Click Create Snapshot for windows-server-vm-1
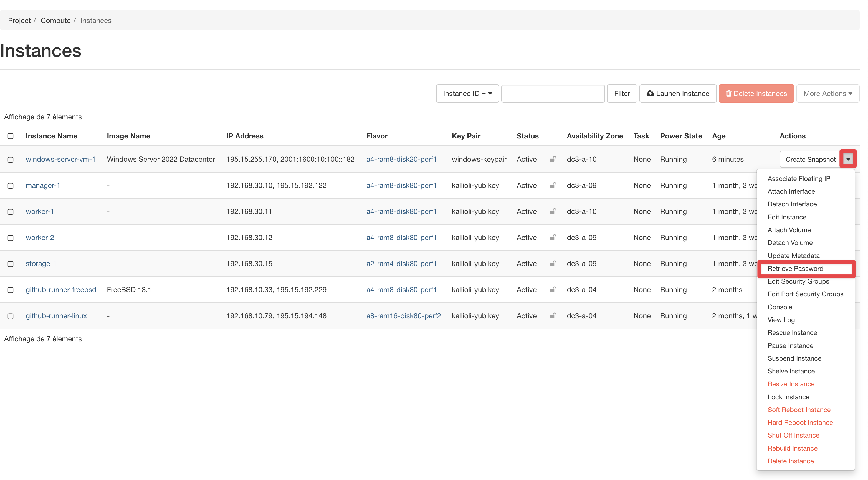The image size is (868, 480). 810,160
